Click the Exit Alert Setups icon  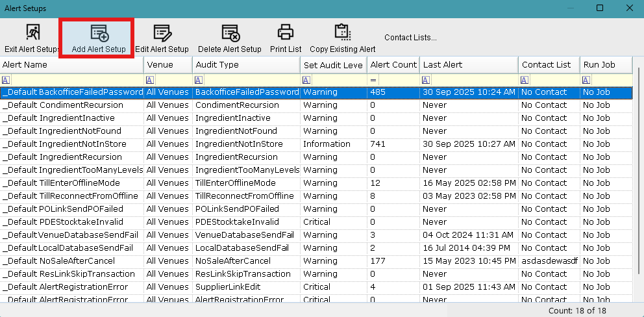point(32,32)
